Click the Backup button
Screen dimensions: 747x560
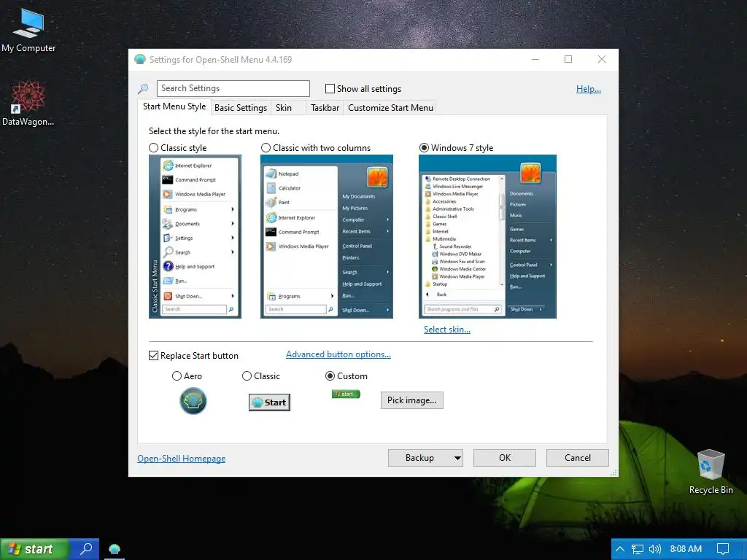(419, 458)
